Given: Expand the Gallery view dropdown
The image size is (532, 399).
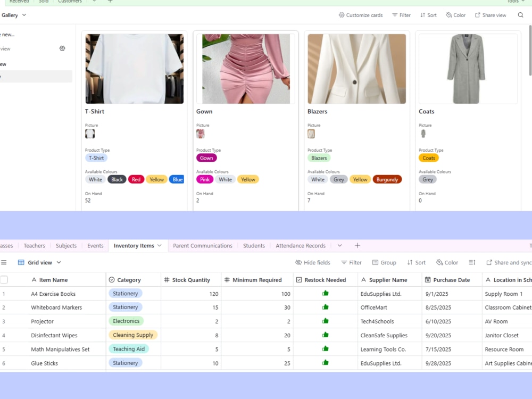Looking at the screenshot, I should (x=24, y=15).
